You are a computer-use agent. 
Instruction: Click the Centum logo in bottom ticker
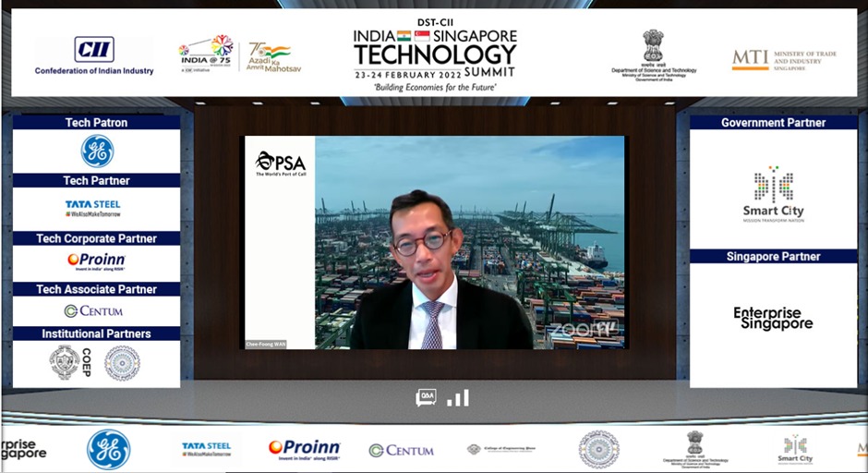[402, 450]
